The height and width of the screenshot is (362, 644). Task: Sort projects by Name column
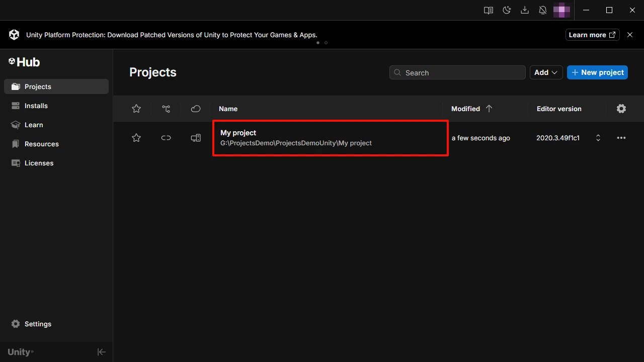pyautogui.click(x=228, y=109)
